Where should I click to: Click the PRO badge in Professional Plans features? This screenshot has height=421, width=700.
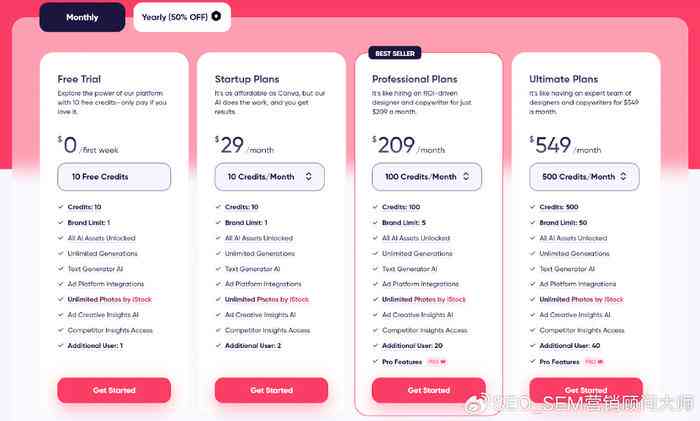[x=437, y=362]
